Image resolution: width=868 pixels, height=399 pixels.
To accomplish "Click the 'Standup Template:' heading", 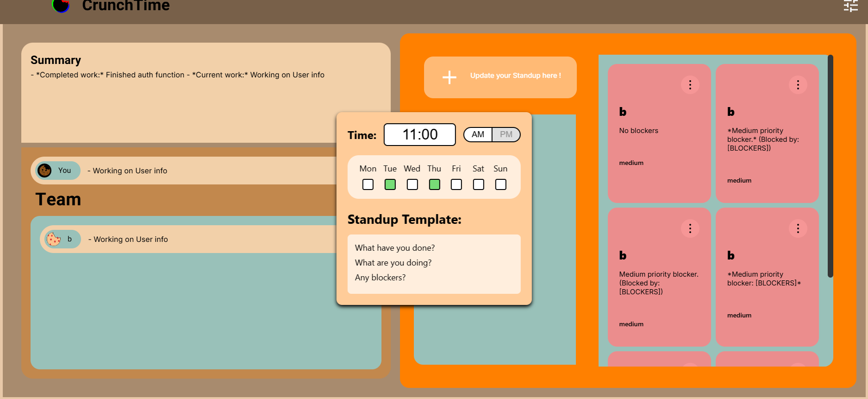I will 404,219.
